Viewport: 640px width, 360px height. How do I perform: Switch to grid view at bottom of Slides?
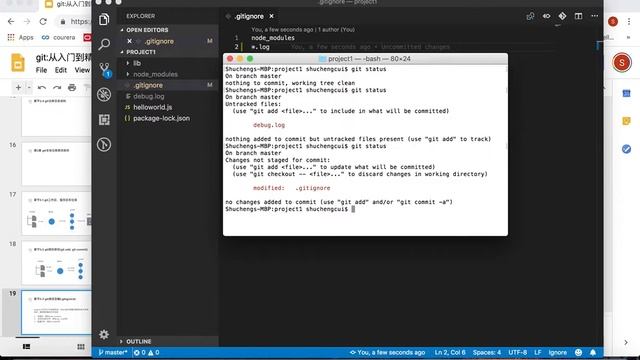click(x=81, y=347)
